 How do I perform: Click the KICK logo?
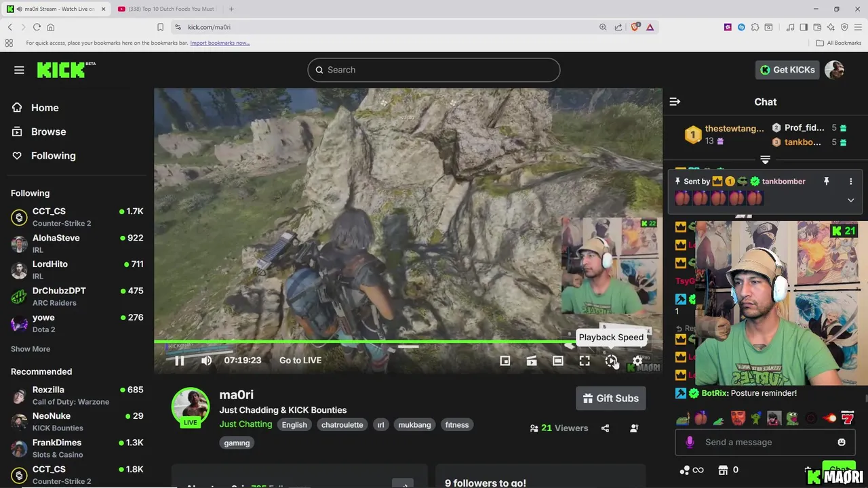(x=66, y=70)
